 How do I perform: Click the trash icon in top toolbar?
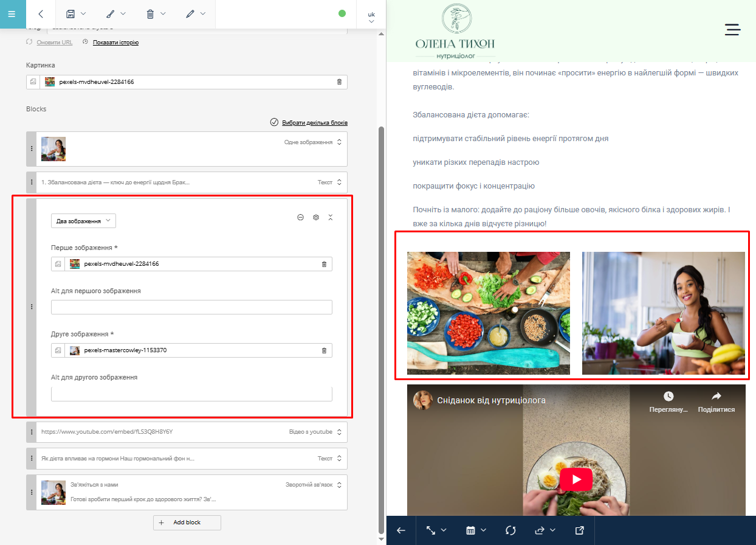pos(151,14)
